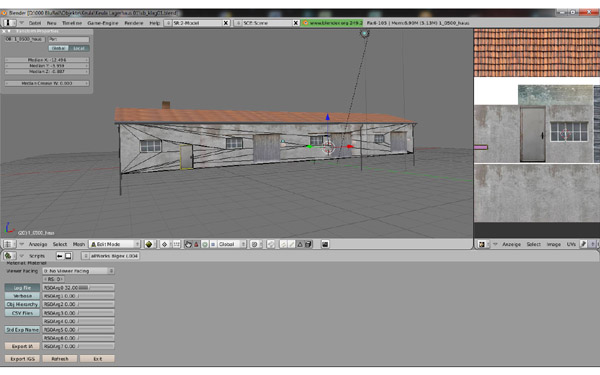Open the 3D view window type icon
This screenshot has height=375, width=600.
[x=9, y=244]
